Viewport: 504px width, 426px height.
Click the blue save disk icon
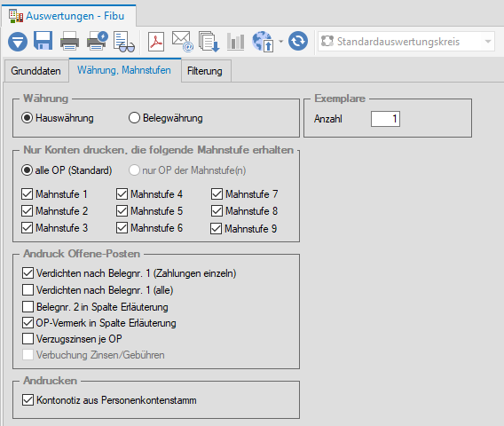pos(43,41)
